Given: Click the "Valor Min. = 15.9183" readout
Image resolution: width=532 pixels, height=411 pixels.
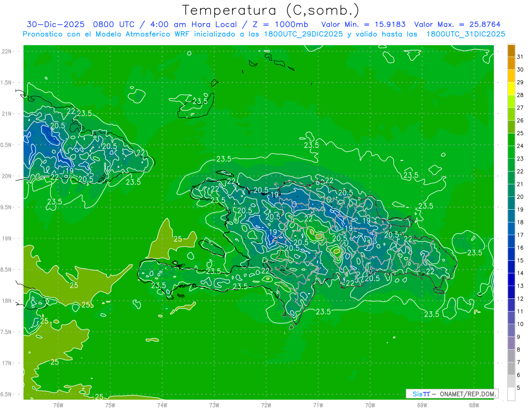Looking at the screenshot, I should [x=363, y=24].
